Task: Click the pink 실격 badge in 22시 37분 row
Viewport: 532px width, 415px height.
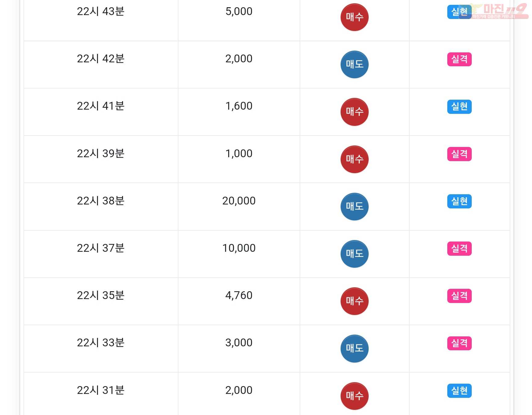Action: (x=459, y=248)
